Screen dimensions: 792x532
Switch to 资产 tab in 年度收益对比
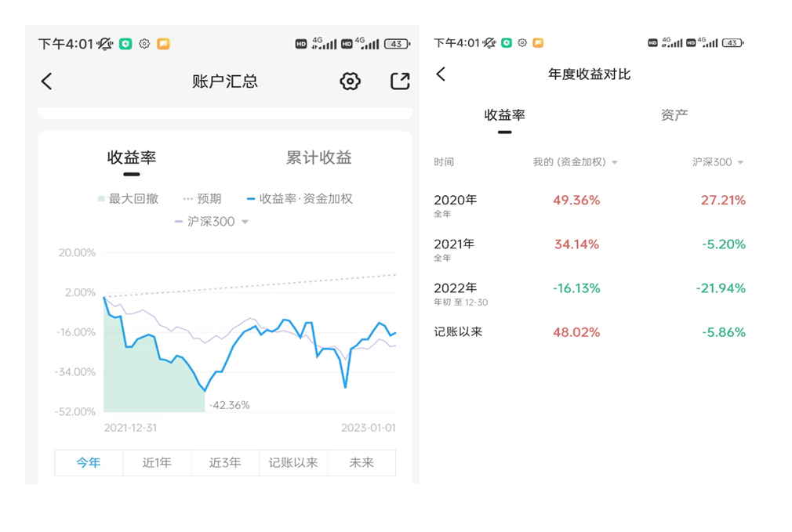[x=674, y=115]
